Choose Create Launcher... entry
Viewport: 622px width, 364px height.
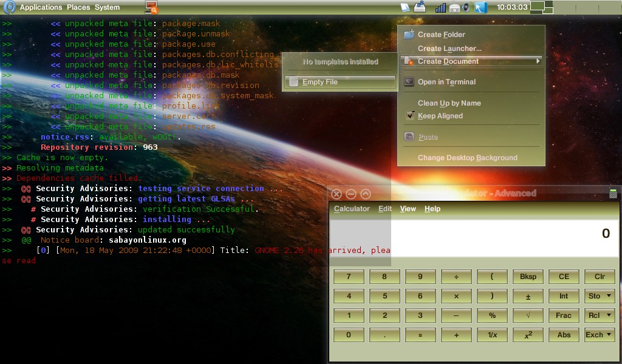pyautogui.click(x=471, y=49)
